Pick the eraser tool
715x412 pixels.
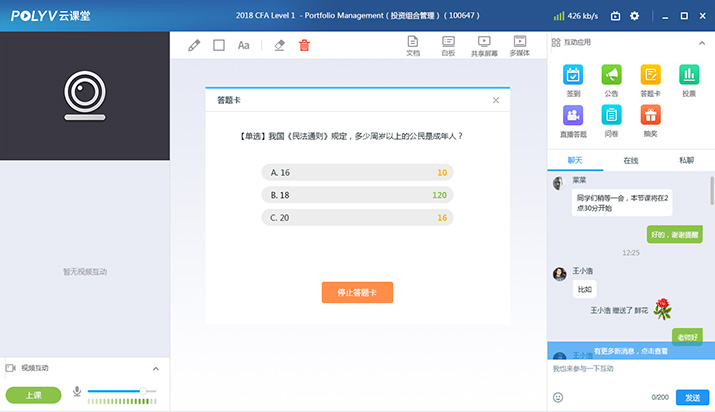[280, 45]
